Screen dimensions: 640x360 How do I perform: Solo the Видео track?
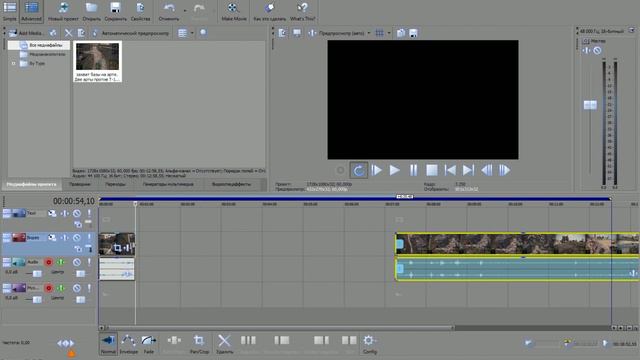tap(89, 238)
